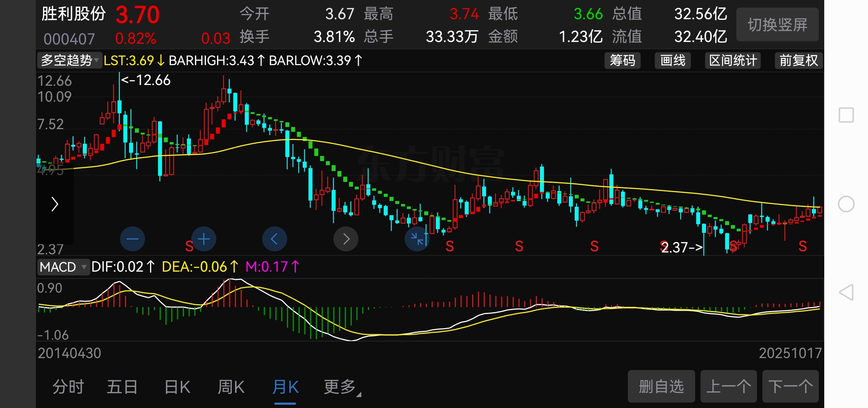This screenshot has width=868, height=408.
Task: Zoom in chart with plus icon
Action: tap(204, 239)
